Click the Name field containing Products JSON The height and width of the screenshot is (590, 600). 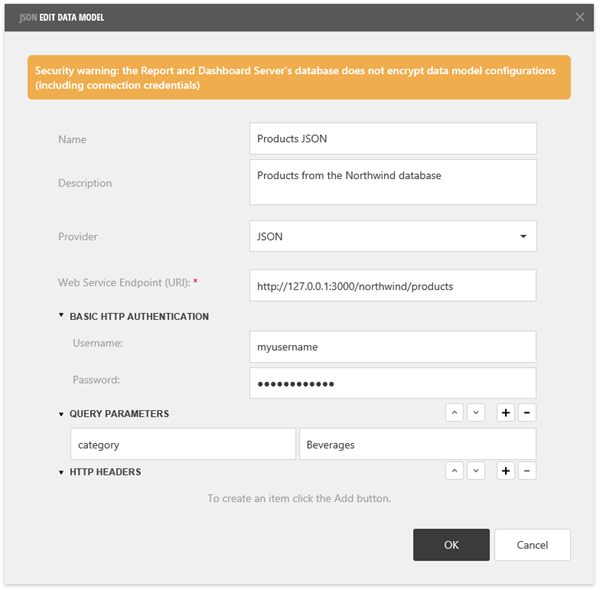click(x=392, y=139)
